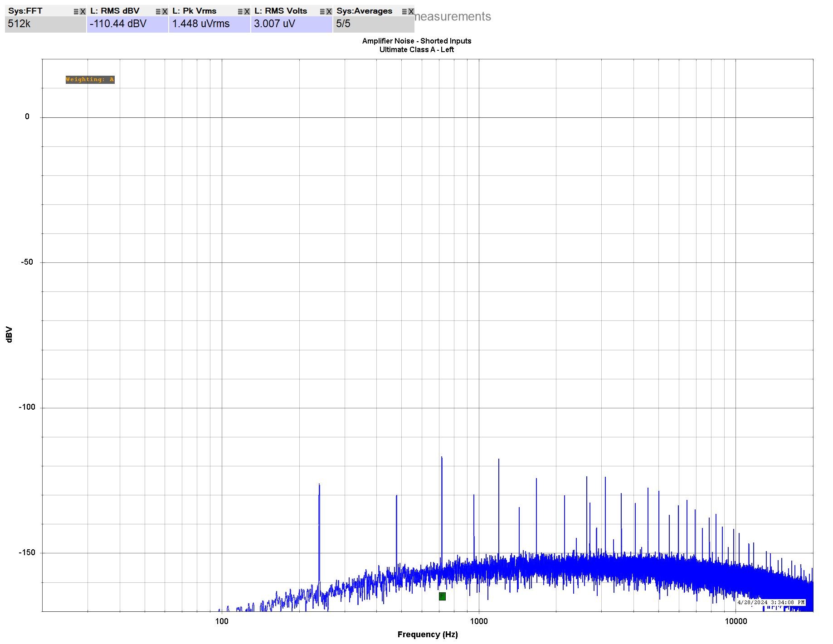Open the L: Pk Vrms tile menu icon

pos(240,12)
